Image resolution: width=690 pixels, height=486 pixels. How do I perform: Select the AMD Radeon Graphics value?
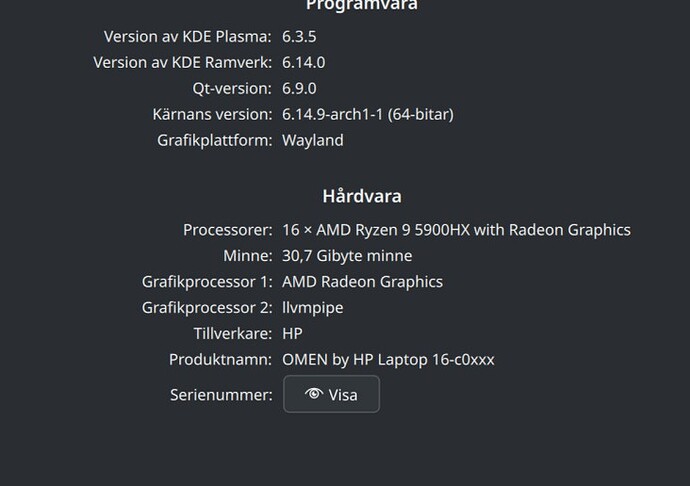(x=363, y=282)
